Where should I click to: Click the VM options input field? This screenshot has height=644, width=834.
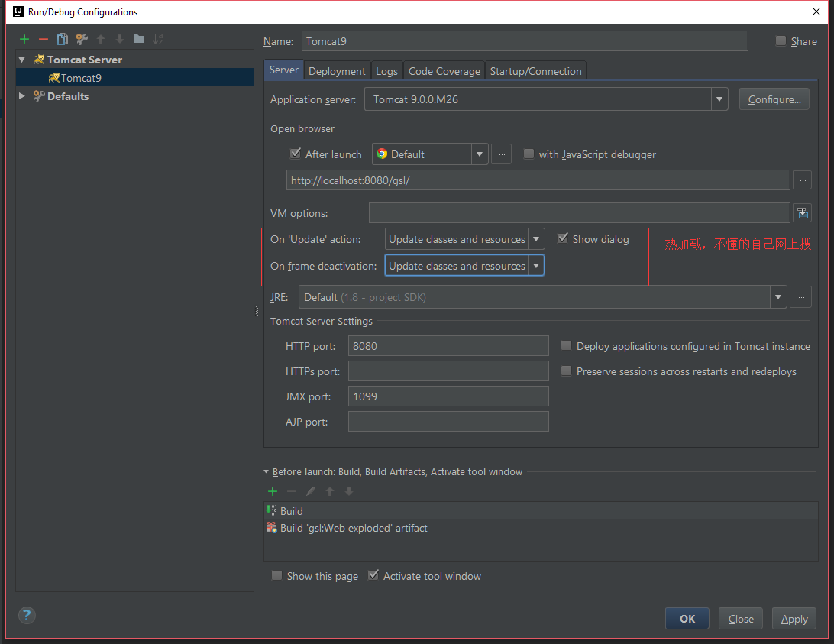tap(579, 213)
